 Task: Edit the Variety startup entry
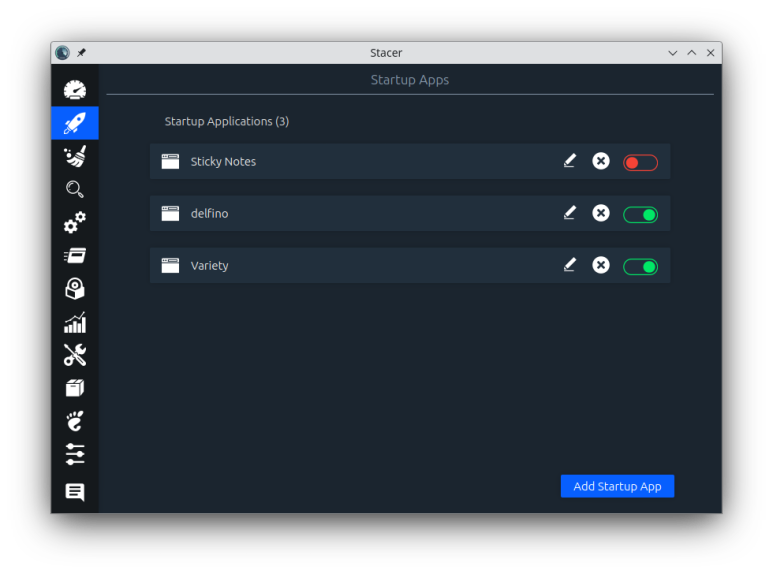pyautogui.click(x=569, y=265)
